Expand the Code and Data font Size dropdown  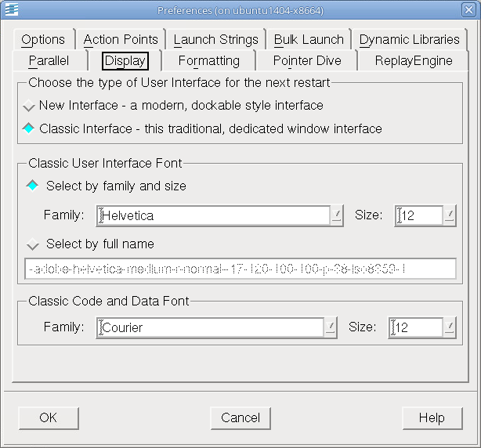450,327
